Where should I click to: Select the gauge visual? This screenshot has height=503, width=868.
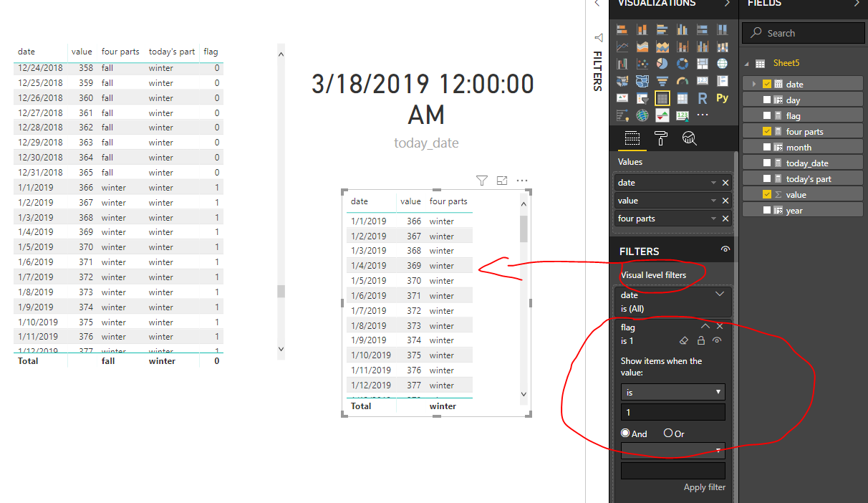click(683, 81)
